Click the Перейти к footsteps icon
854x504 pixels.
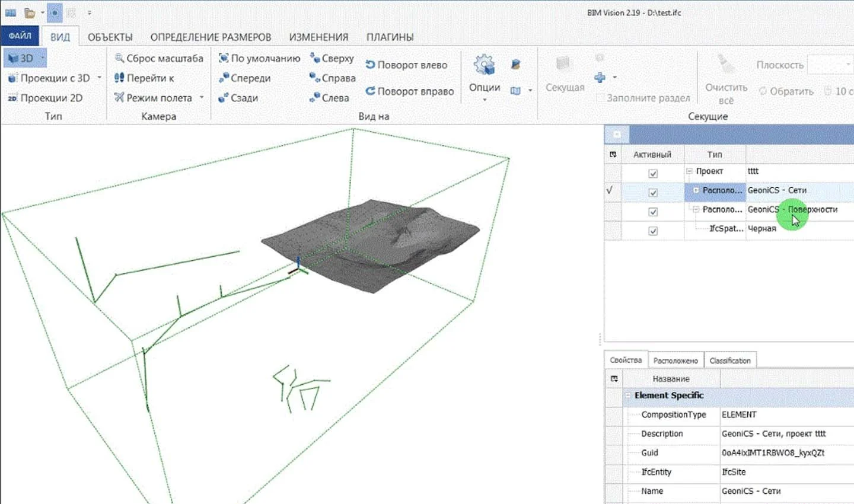(119, 78)
